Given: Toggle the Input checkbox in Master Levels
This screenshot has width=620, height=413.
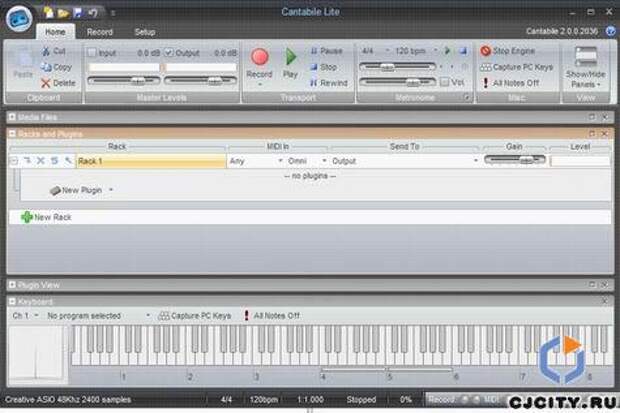Looking at the screenshot, I should [92, 52].
